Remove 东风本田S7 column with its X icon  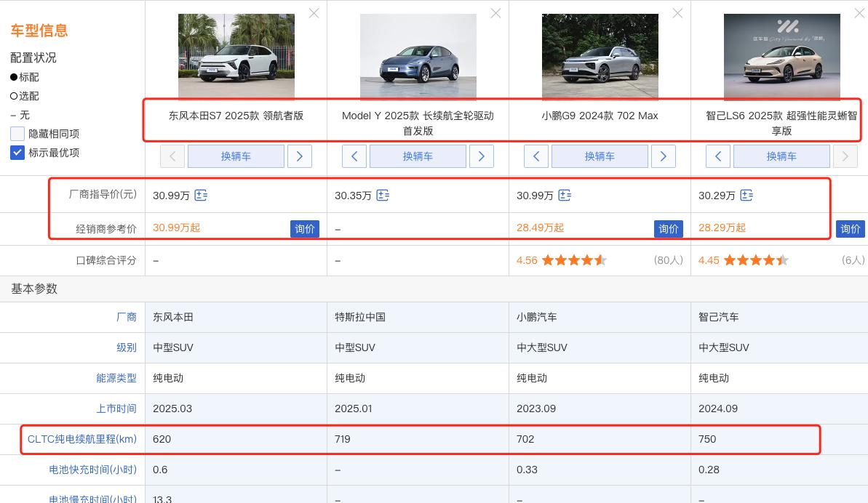314,12
